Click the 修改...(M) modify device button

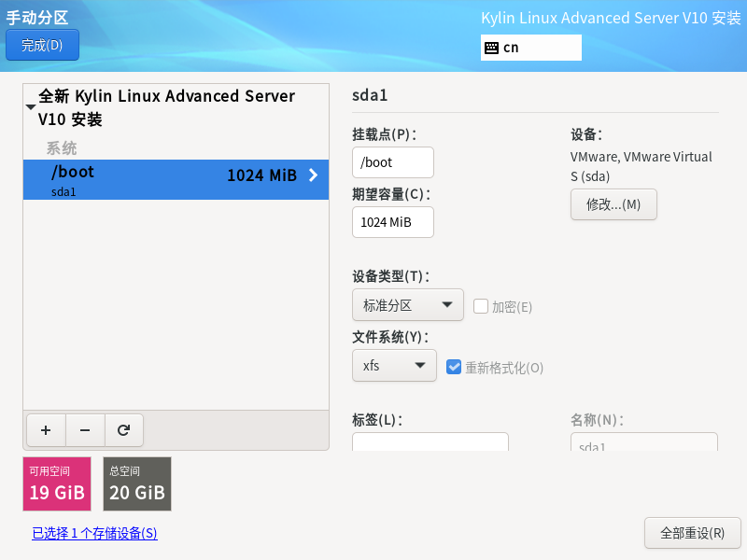(x=613, y=204)
